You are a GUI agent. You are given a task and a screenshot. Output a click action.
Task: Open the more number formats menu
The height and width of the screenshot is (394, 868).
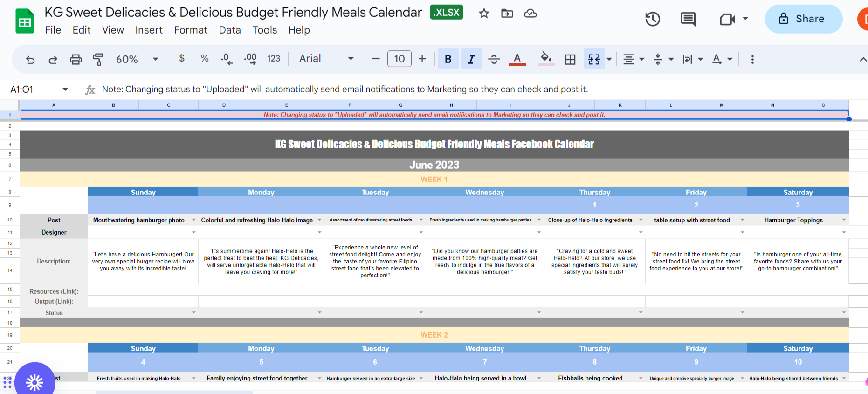click(x=274, y=58)
